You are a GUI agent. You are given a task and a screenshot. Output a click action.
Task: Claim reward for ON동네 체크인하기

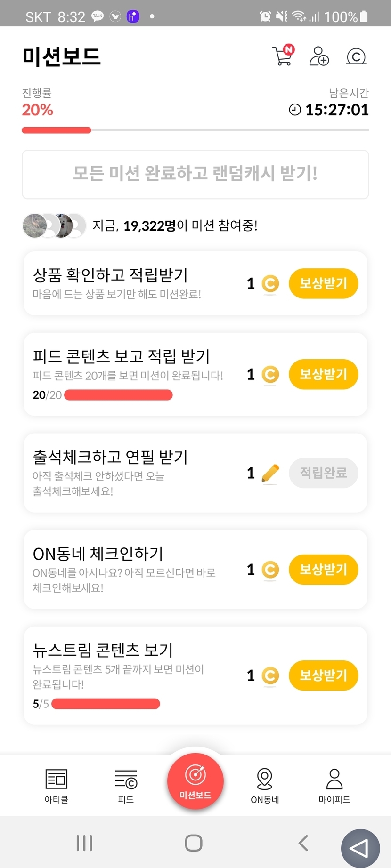pyautogui.click(x=323, y=570)
